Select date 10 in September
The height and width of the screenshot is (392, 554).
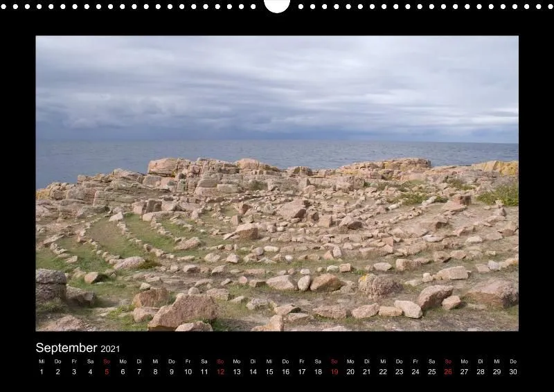[x=188, y=372]
